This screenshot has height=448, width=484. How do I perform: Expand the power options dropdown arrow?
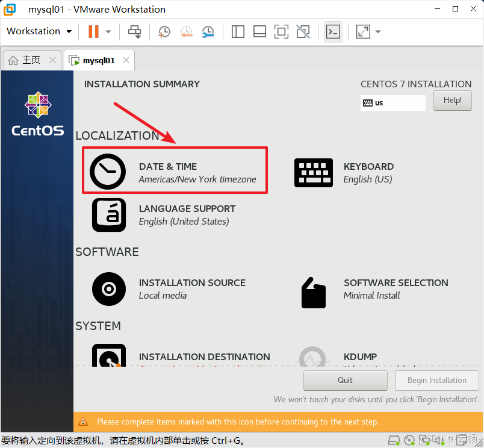[108, 31]
